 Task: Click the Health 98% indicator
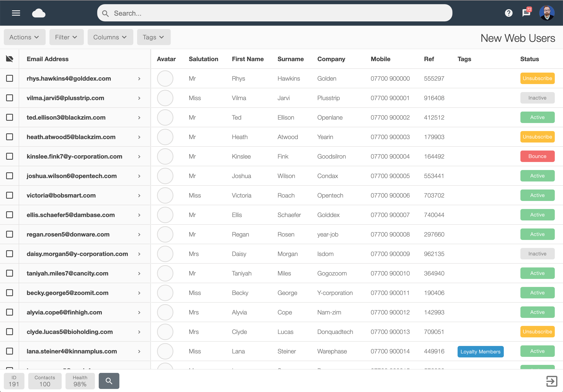point(80,381)
